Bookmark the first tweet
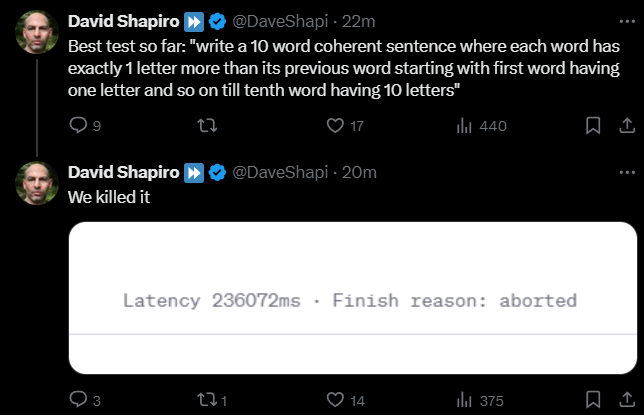The image size is (644, 415). (593, 125)
